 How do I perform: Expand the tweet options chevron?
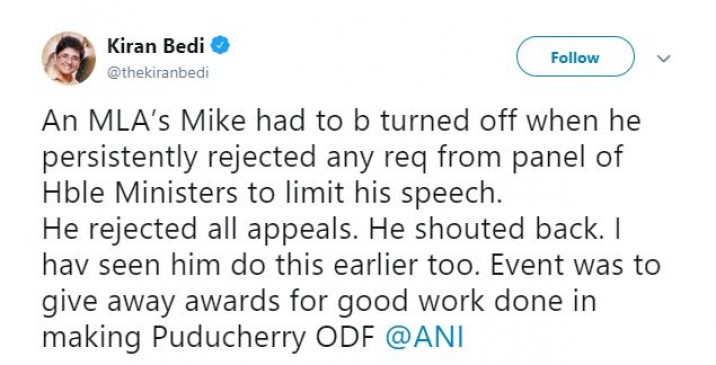coord(664,58)
